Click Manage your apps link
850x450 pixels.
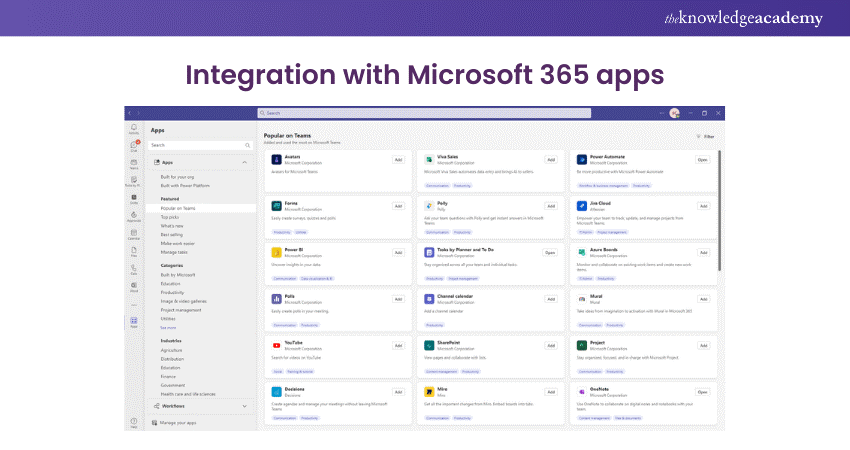click(180, 423)
